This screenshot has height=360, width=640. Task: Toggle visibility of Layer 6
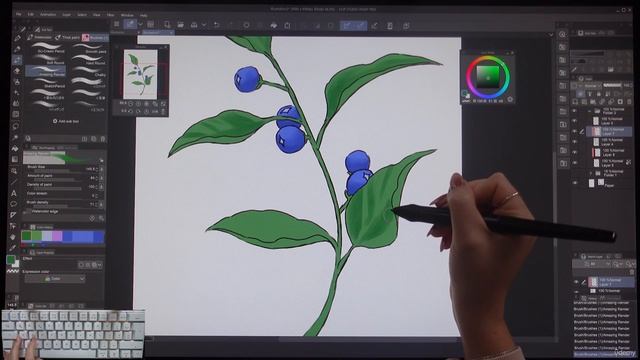[574, 152]
